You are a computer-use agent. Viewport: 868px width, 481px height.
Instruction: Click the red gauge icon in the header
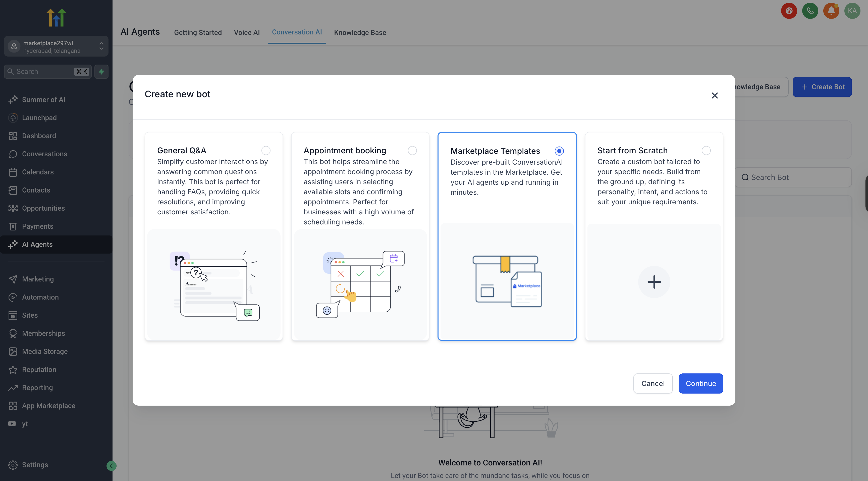[x=789, y=11]
